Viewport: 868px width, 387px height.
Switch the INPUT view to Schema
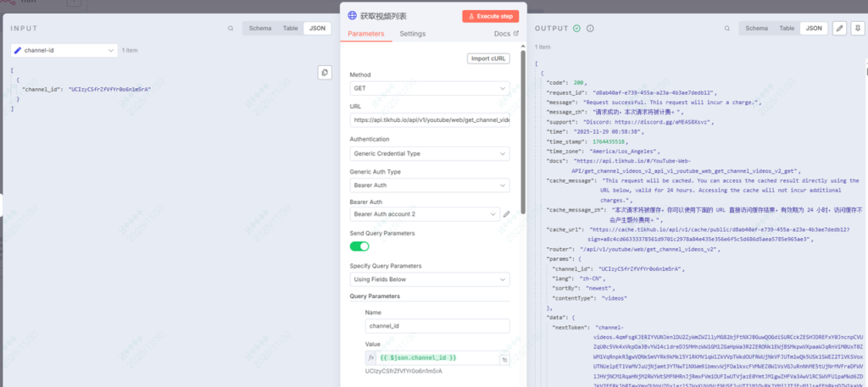pos(260,28)
